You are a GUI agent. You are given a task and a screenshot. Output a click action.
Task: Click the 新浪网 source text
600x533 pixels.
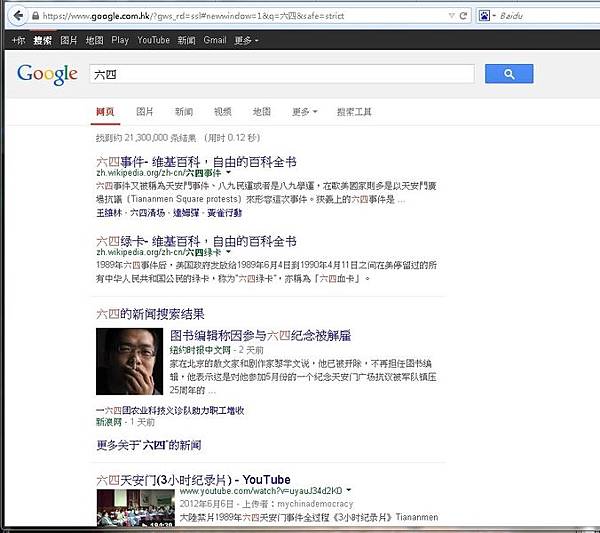point(109,422)
